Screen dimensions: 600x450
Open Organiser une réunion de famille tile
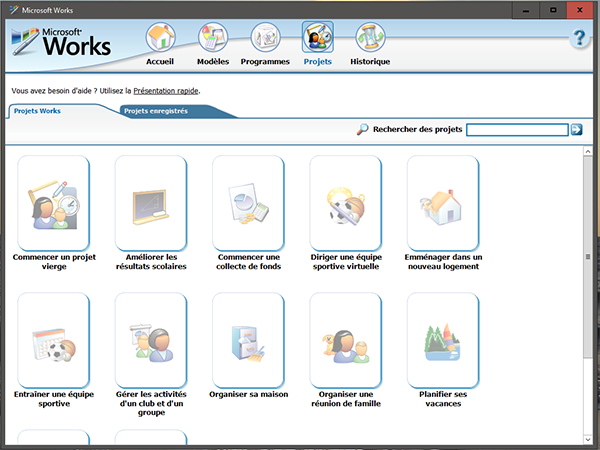coord(346,341)
